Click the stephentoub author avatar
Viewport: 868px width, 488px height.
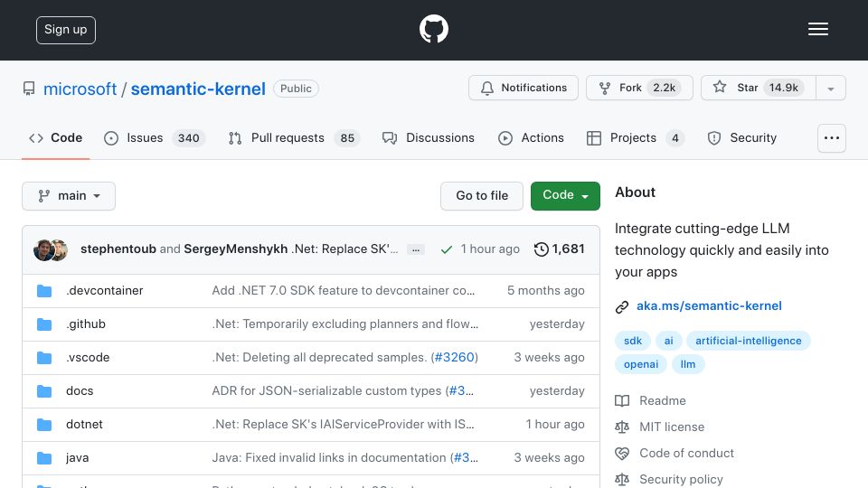43,250
